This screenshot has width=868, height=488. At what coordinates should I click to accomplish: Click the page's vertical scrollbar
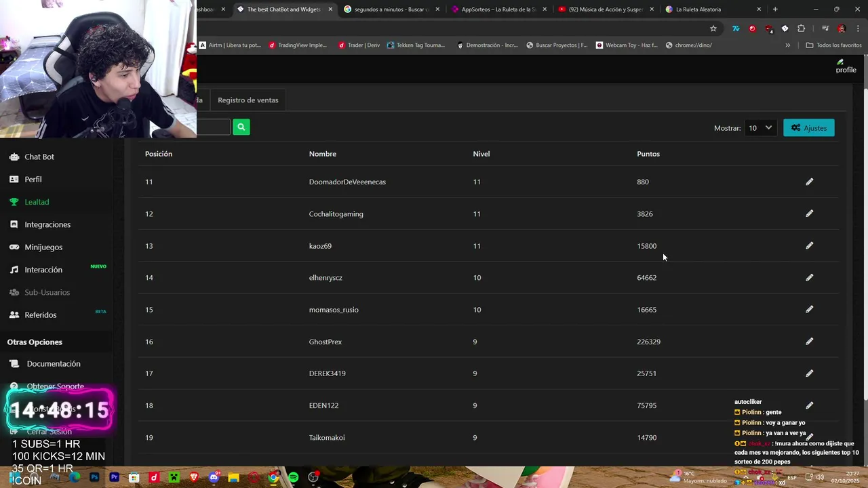pos(865,244)
